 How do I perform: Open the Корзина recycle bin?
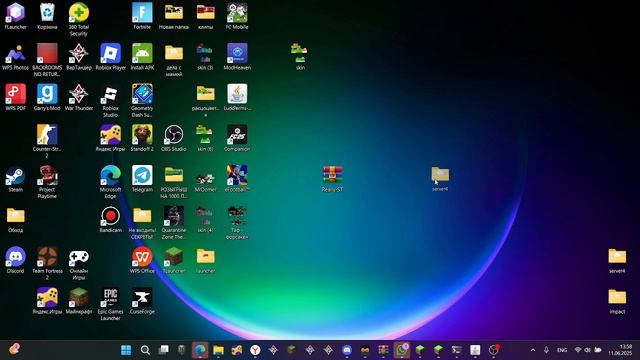(47, 16)
